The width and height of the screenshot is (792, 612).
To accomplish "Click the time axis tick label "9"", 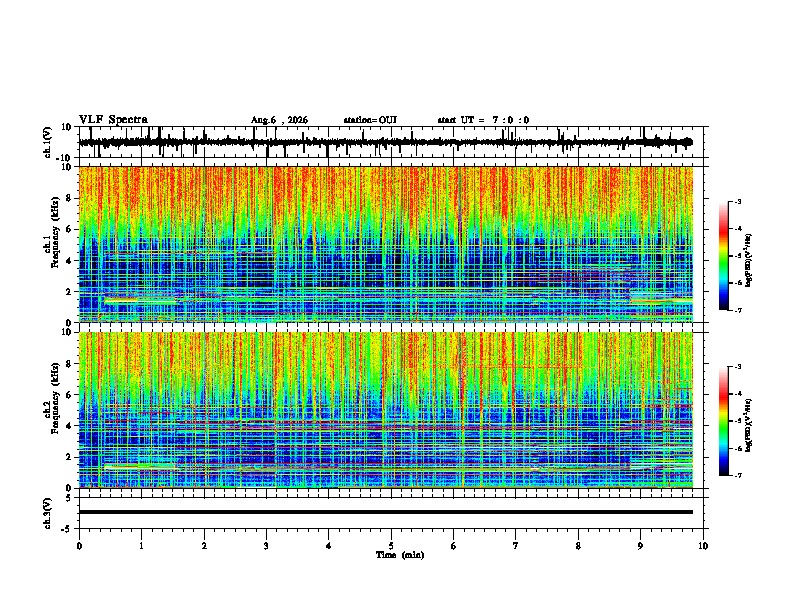I will coord(640,546).
